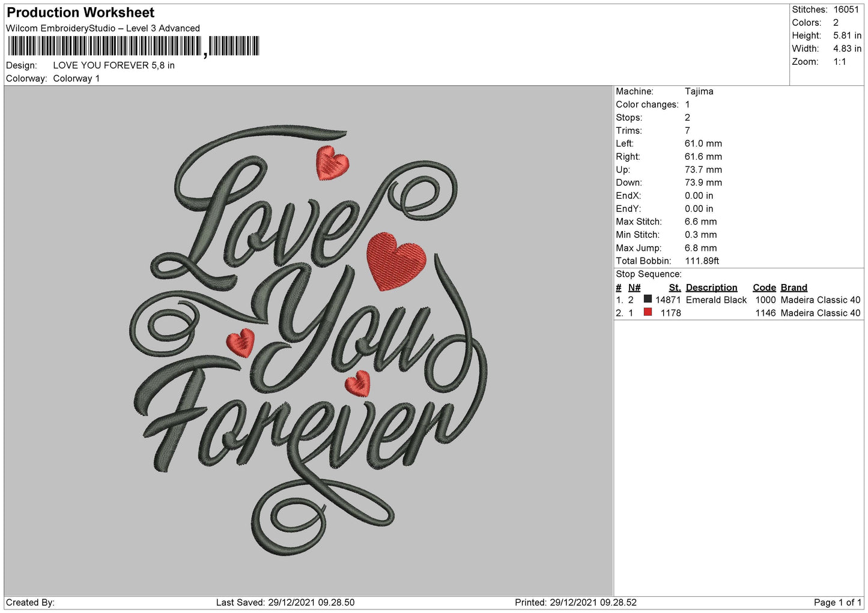The height and width of the screenshot is (613, 868).
Task: Click the Description column header
Action: (x=711, y=288)
